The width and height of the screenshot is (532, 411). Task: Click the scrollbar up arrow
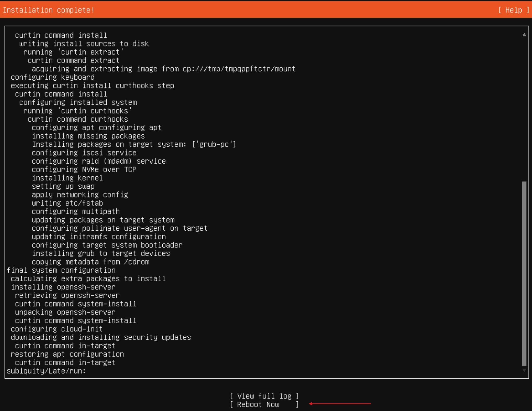pyautogui.click(x=524, y=34)
